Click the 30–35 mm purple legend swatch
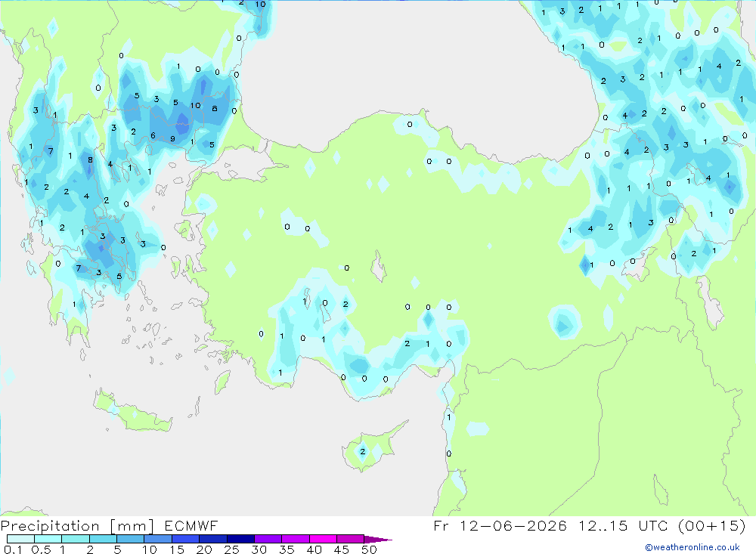 (268, 539)
